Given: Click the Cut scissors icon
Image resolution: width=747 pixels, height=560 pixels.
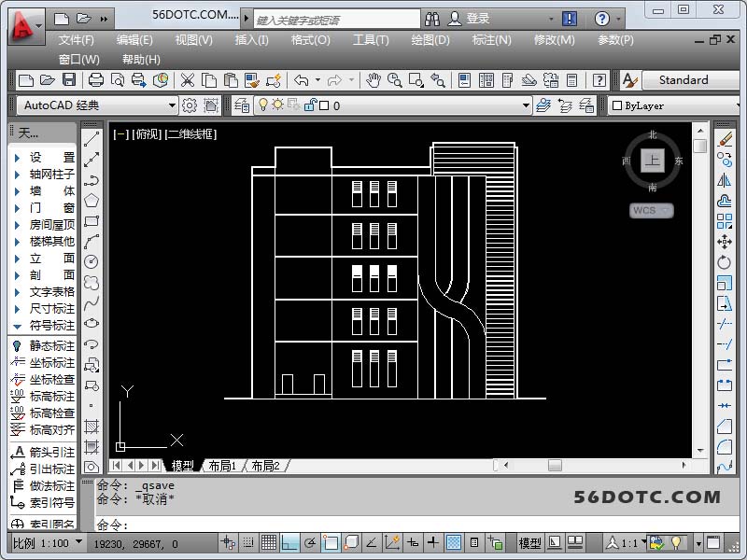Looking at the screenshot, I should click(188, 81).
